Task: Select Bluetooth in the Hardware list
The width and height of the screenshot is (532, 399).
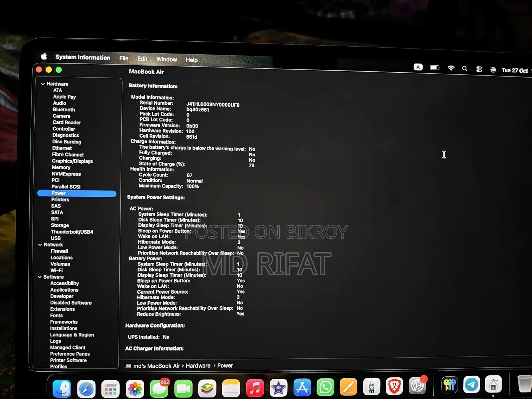Action: (x=64, y=109)
